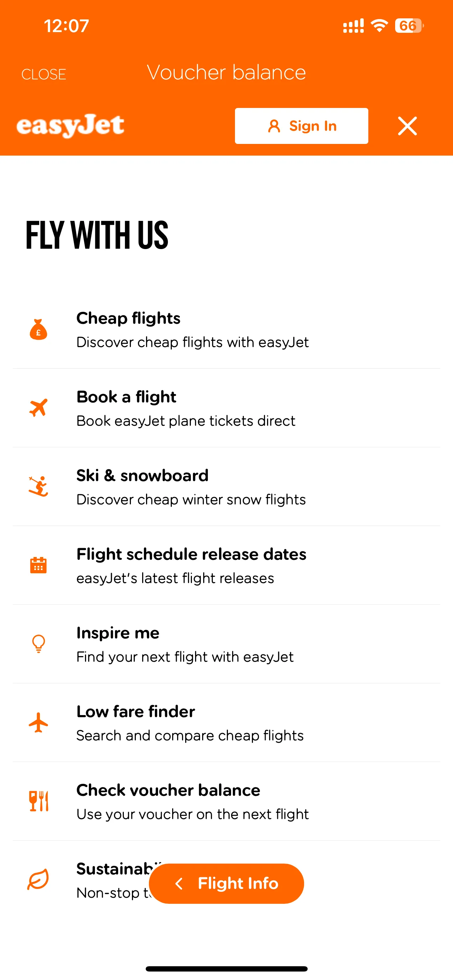Open Low fare finder entry
Image resolution: width=453 pixels, height=980 pixels.
(190, 723)
